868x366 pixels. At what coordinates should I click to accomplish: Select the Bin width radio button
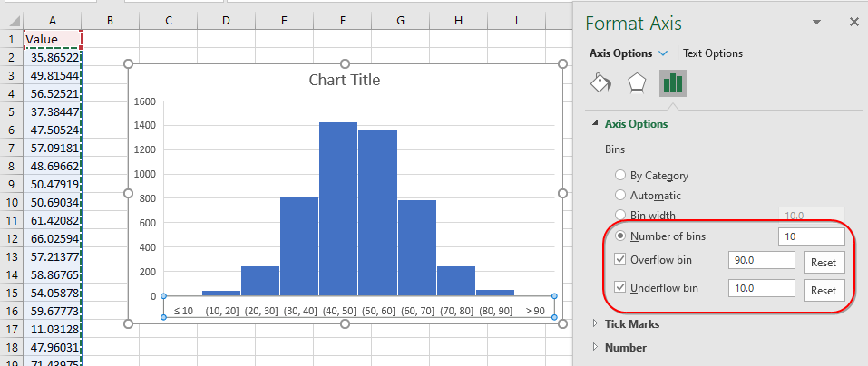(620, 215)
